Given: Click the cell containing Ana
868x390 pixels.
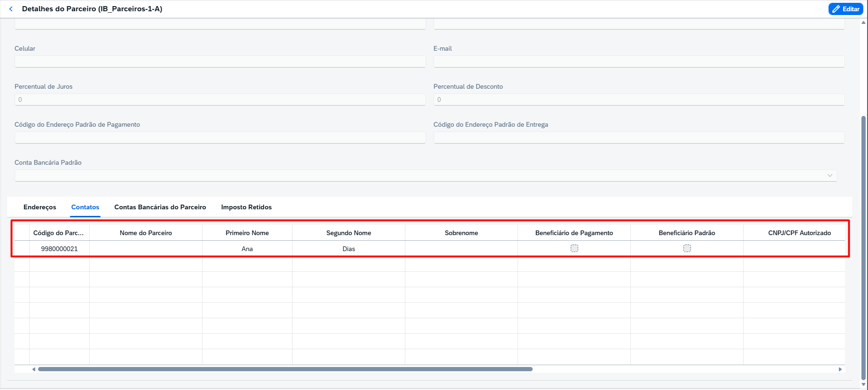Looking at the screenshot, I should tap(247, 249).
